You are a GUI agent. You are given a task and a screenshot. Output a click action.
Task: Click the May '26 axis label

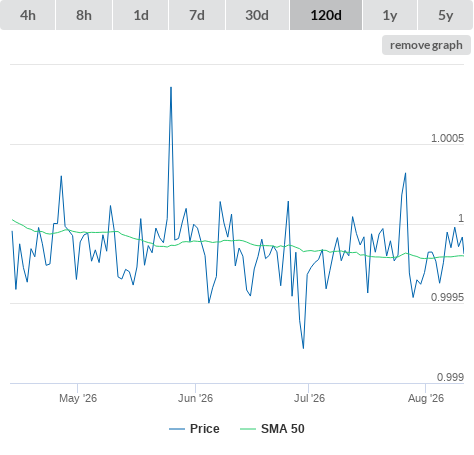pos(78,398)
